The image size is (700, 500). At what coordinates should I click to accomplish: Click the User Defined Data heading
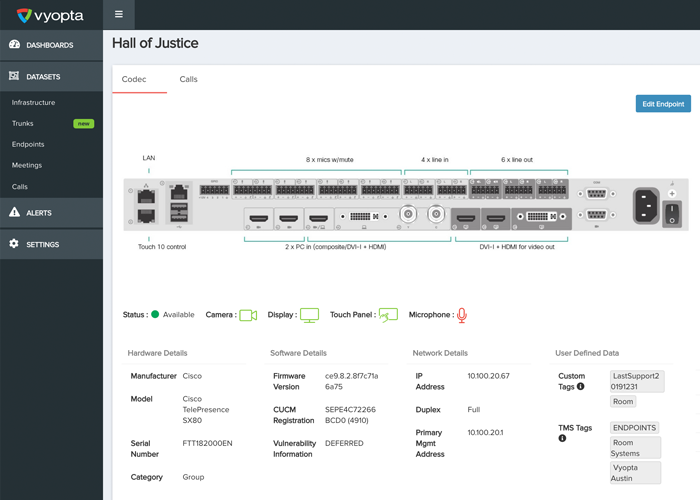point(587,353)
